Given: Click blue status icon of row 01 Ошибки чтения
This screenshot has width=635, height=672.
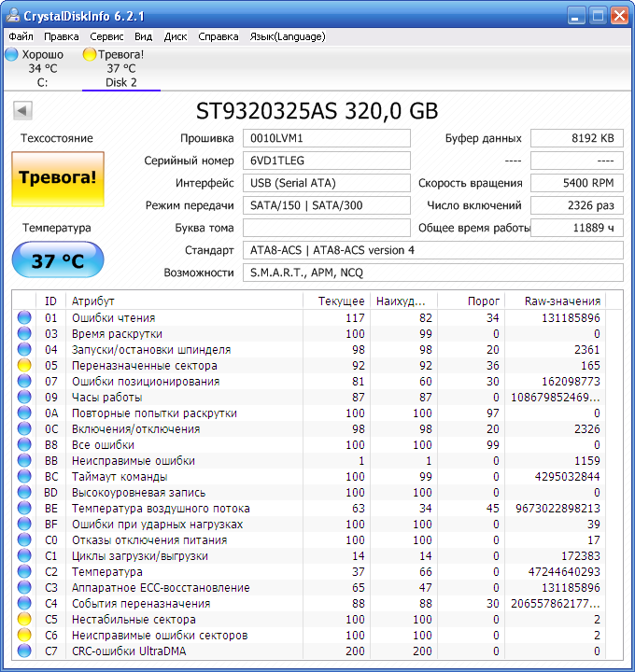Looking at the screenshot, I should tap(24, 317).
